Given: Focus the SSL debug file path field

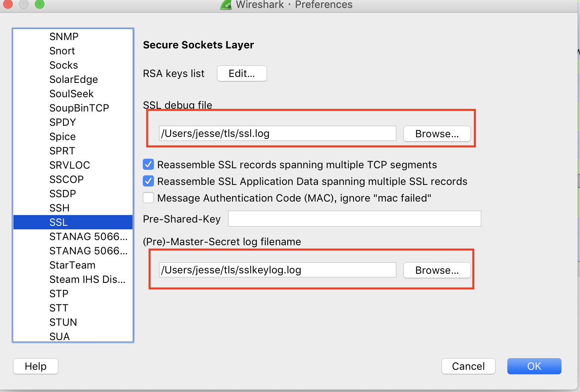Looking at the screenshot, I should tap(278, 133).
